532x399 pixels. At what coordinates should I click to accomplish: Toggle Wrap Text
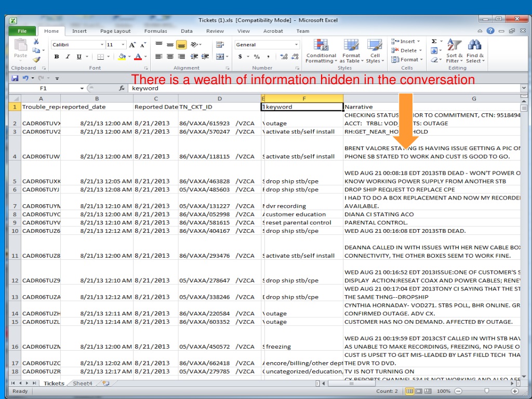click(x=220, y=45)
